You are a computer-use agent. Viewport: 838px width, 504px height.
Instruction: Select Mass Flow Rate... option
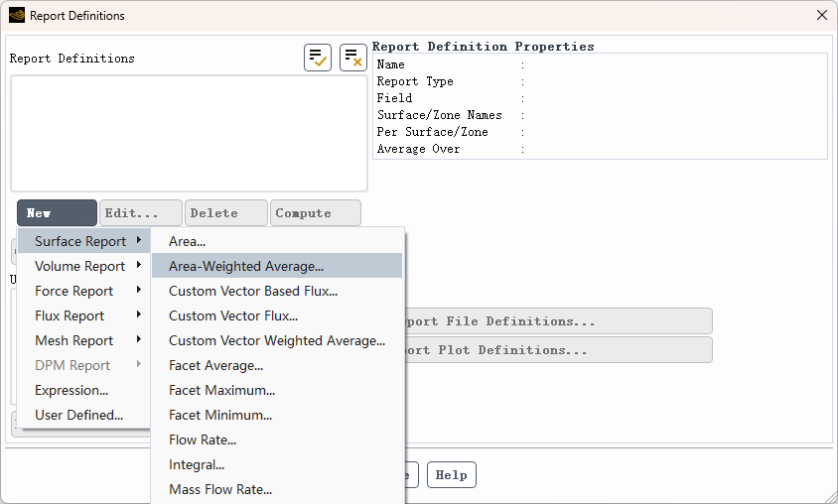220,489
